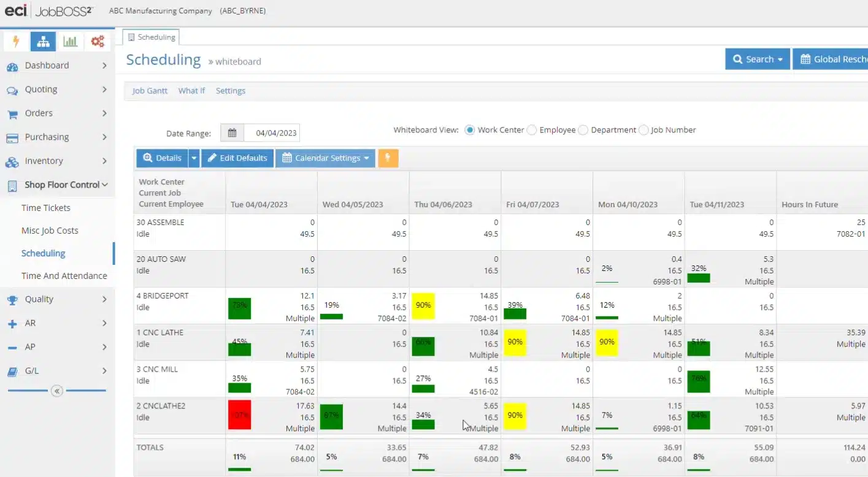Click the Quoting speech bubble icon
868x477 pixels.
point(13,90)
